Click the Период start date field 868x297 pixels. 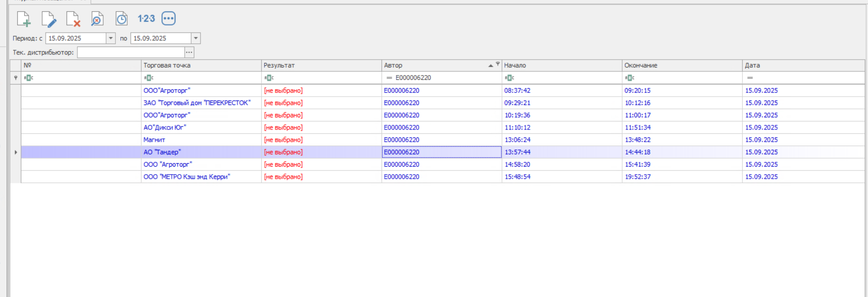click(76, 38)
